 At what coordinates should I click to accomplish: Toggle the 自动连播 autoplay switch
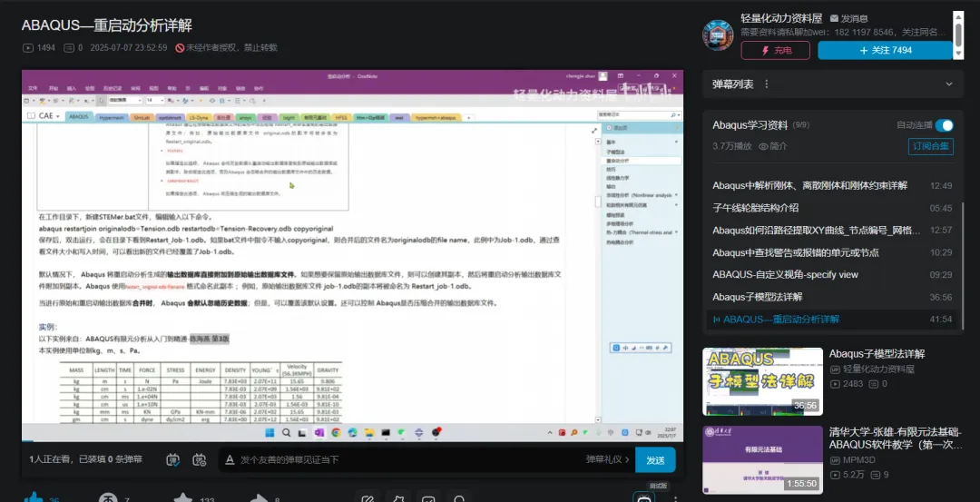[944, 125]
